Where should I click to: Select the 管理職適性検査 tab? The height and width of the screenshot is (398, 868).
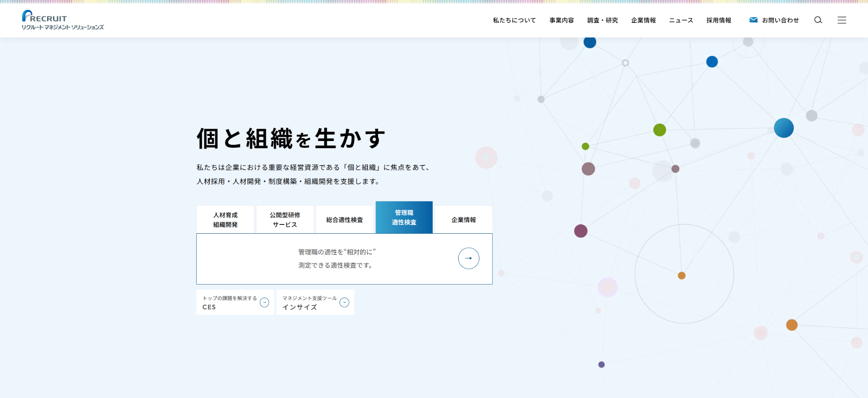click(404, 217)
